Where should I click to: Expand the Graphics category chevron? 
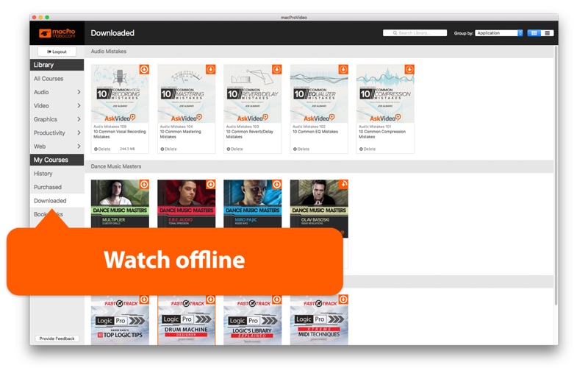click(x=79, y=119)
